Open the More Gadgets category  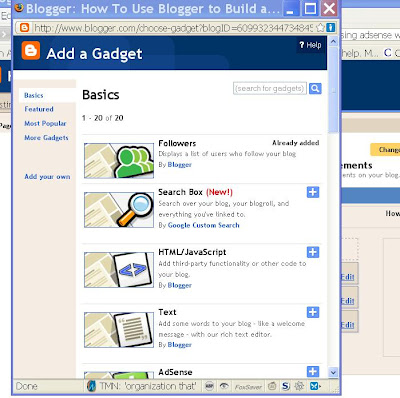(x=46, y=138)
